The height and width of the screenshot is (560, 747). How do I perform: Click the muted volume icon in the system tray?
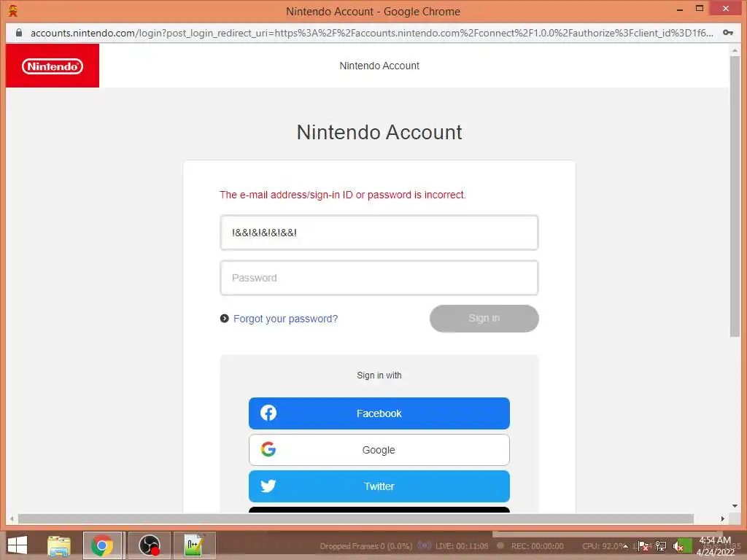coord(678,546)
